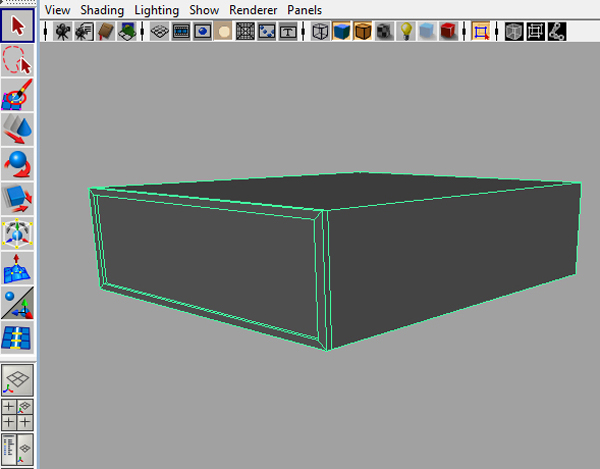
Task: Switch viewport to Wireframe display
Action: (320, 31)
